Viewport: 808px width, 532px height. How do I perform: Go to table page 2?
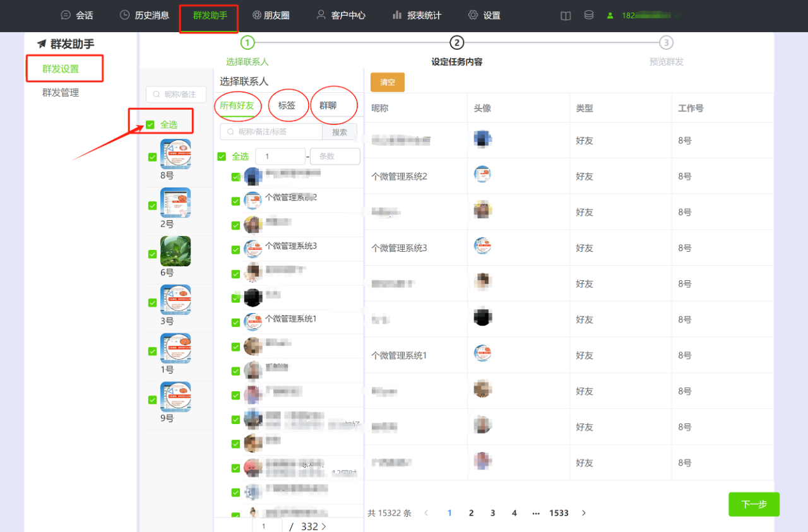pos(471,513)
